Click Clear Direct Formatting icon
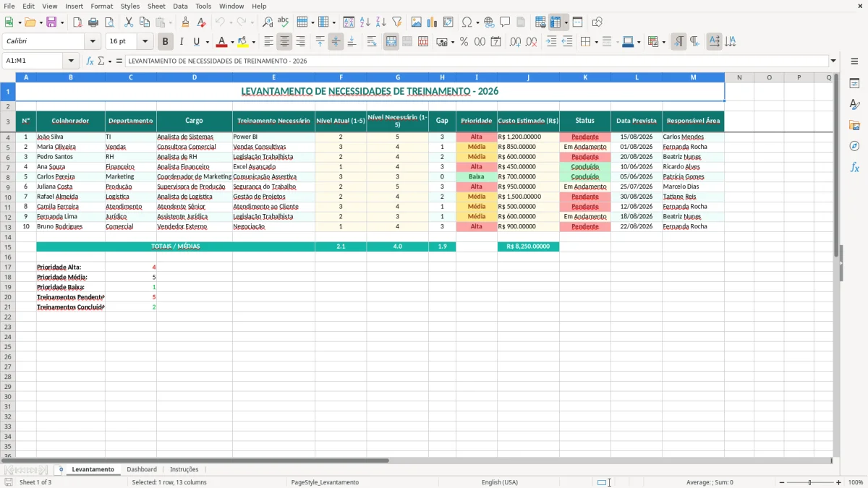The width and height of the screenshot is (868, 488). pyautogui.click(x=202, y=22)
